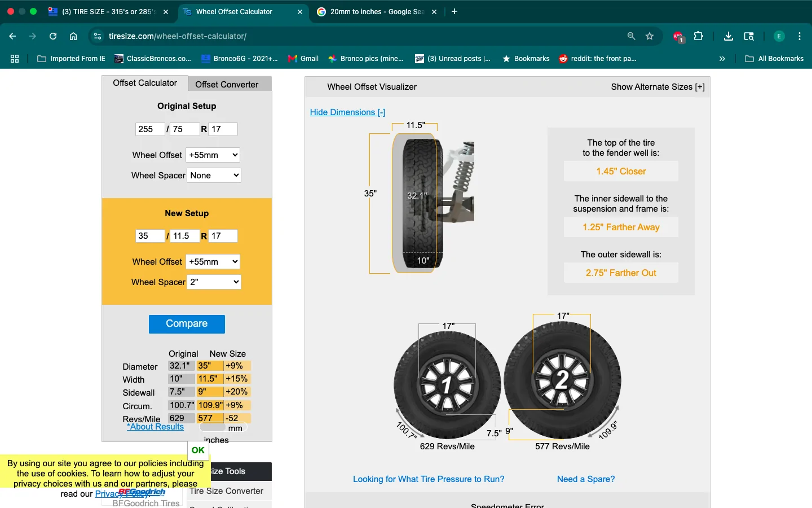Open the red ad-blocker extension icon
The height and width of the screenshot is (508, 812).
(678, 36)
